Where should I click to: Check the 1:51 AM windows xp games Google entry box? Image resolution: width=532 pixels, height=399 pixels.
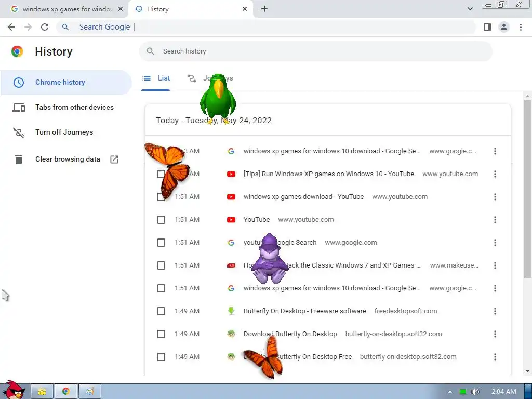(x=161, y=288)
